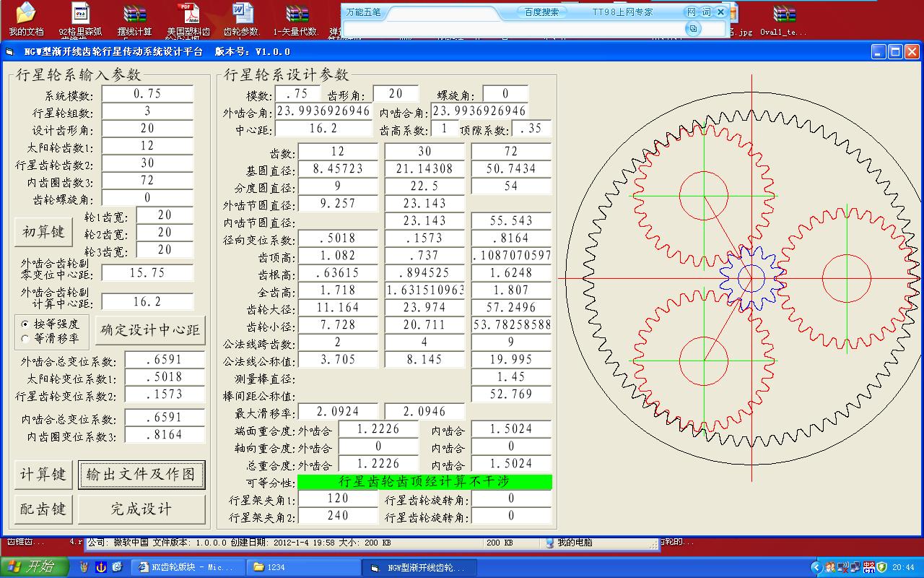Click the 完成设计 button
The height and width of the screenshot is (578, 924).
click(141, 509)
